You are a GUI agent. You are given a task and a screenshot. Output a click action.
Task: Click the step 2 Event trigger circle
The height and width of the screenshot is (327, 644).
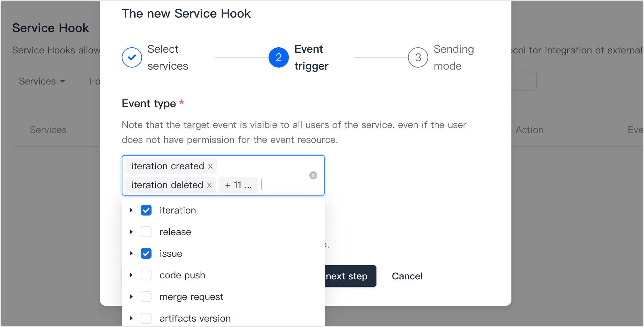[x=279, y=57]
